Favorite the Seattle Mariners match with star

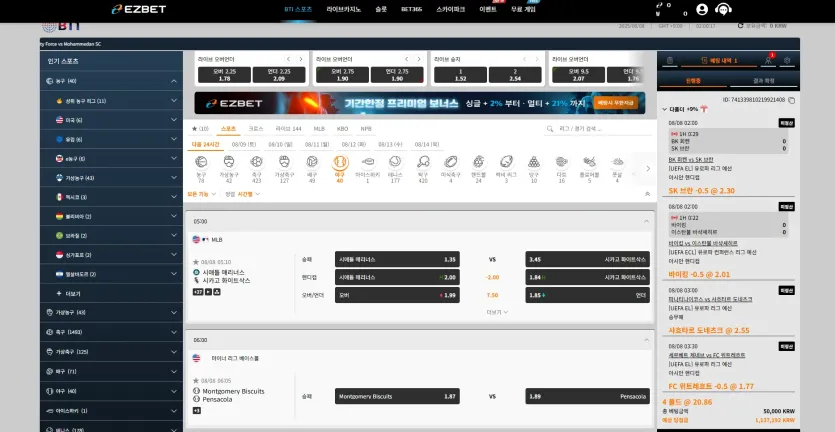196,262
